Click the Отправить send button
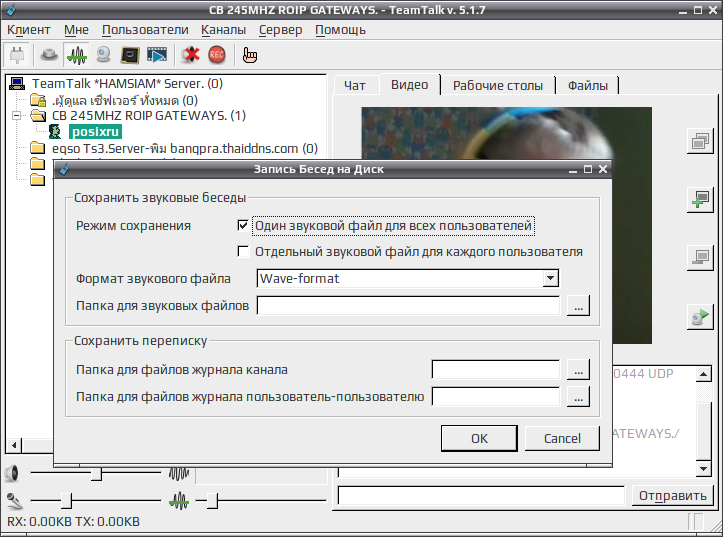This screenshot has width=723, height=537. [672, 496]
